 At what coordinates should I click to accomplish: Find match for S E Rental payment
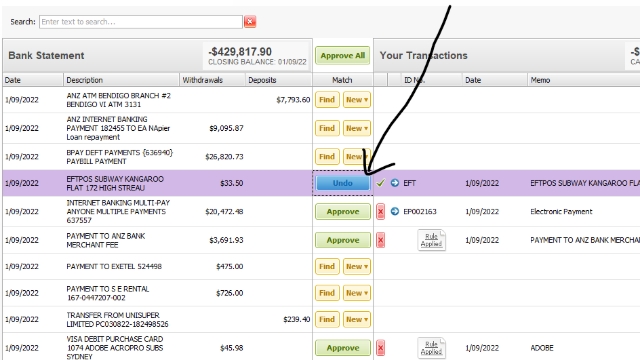[327, 293]
